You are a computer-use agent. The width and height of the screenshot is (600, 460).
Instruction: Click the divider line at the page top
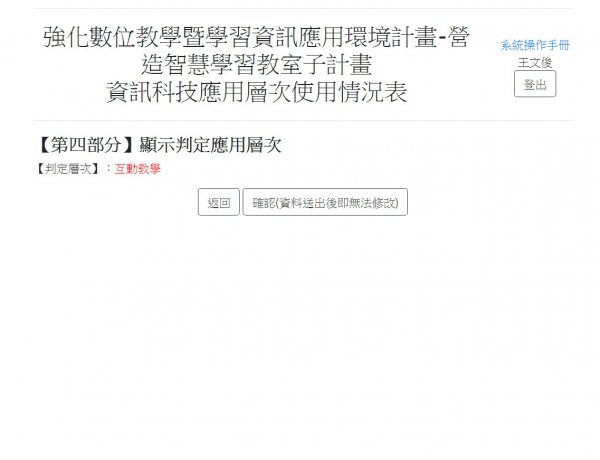[303, 8]
